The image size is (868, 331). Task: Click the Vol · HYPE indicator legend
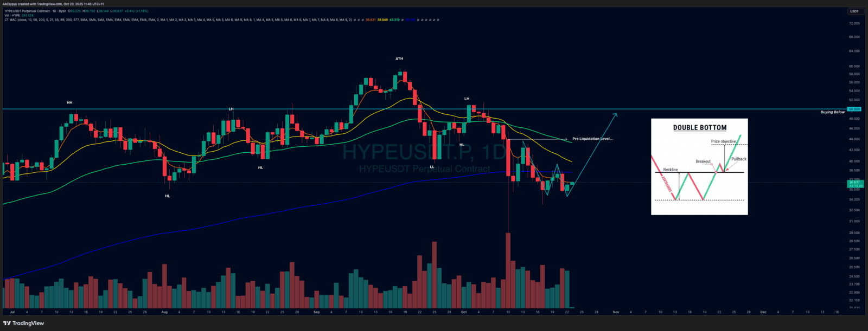tap(12, 15)
